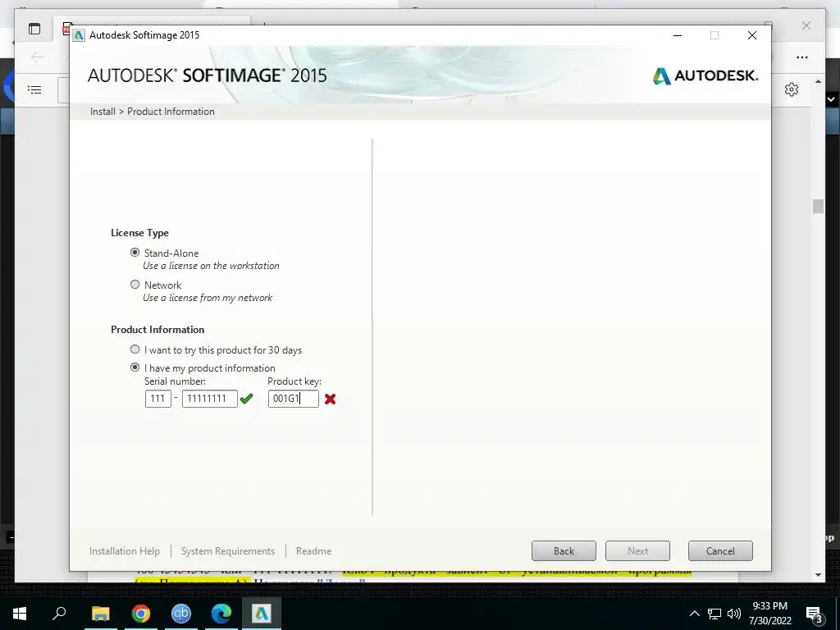The height and width of the screenshot is (630, 840).
Task: Open qBittorrent from the taskbar
Action: pos(181,614)
